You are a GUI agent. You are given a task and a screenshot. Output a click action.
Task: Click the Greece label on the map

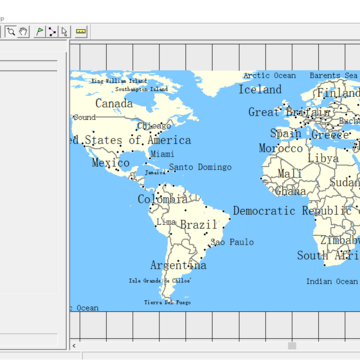pyautogui.click(x=330, y=135)
